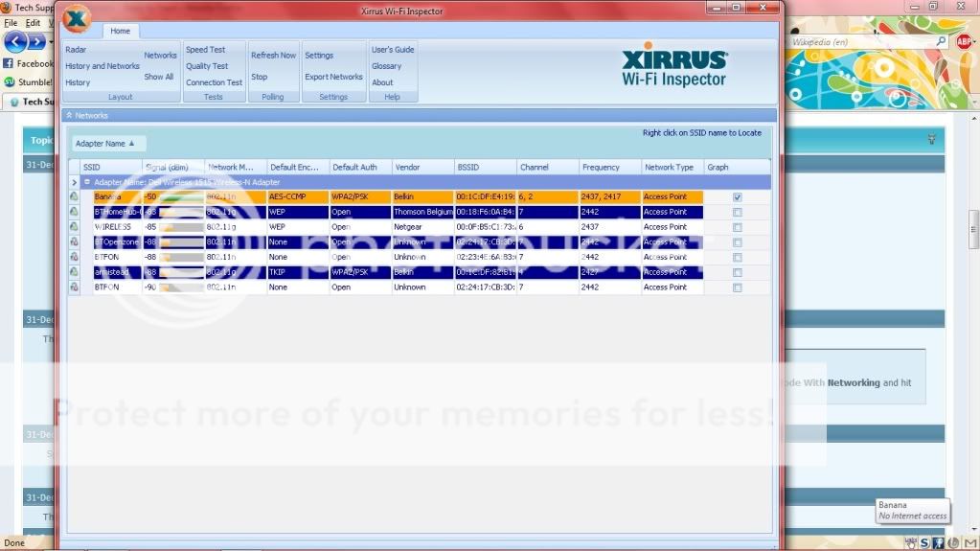Collapse the Networks panel header
Screen dimensions: 980x551
coord(70,116)
